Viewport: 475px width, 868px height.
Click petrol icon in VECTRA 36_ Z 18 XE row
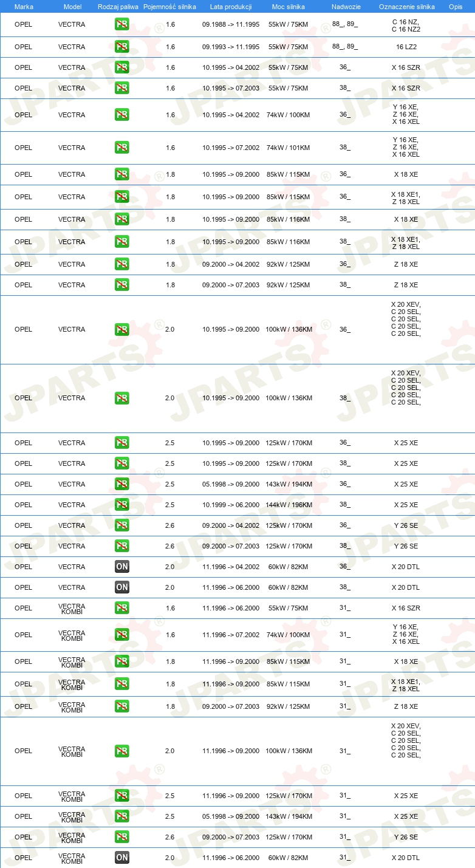(x=122, y=264)
